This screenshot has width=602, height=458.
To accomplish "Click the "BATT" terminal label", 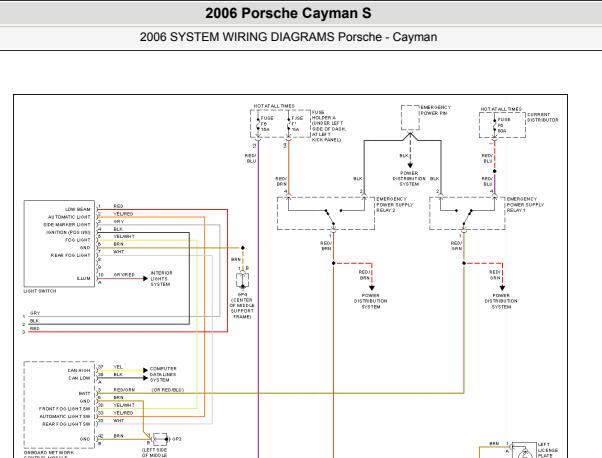I will [x=84, y=394].
